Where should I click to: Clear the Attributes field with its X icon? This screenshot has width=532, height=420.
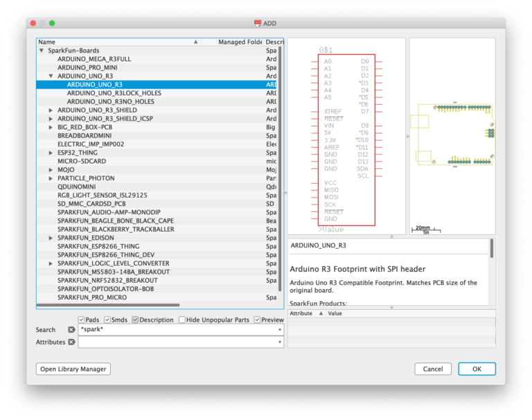(x=71, y=342)
